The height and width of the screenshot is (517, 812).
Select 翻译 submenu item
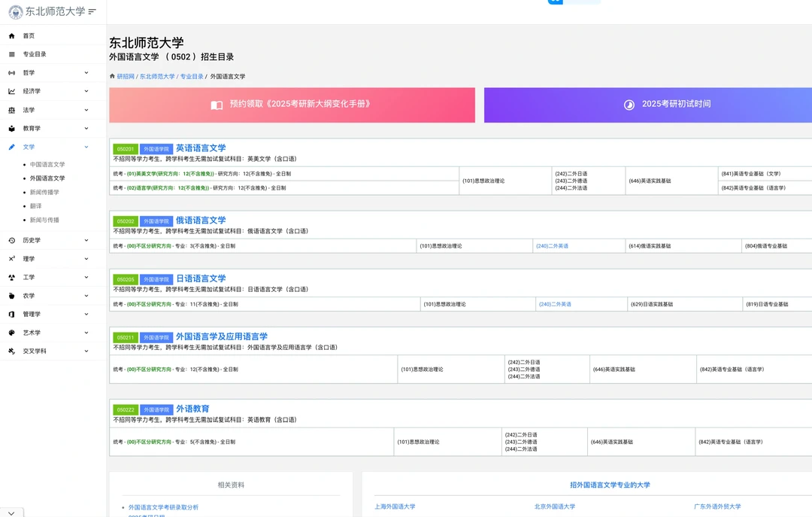pyautogui.click(x=35, y=206)
